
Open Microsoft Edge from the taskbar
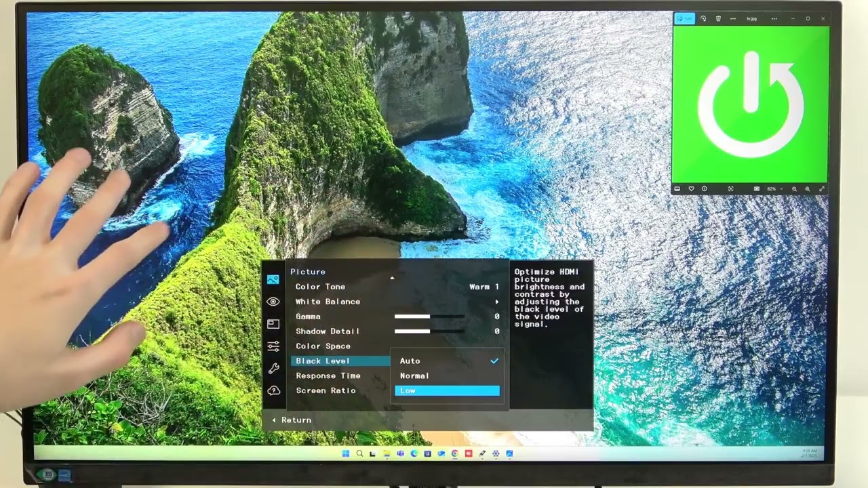(414, 453)
